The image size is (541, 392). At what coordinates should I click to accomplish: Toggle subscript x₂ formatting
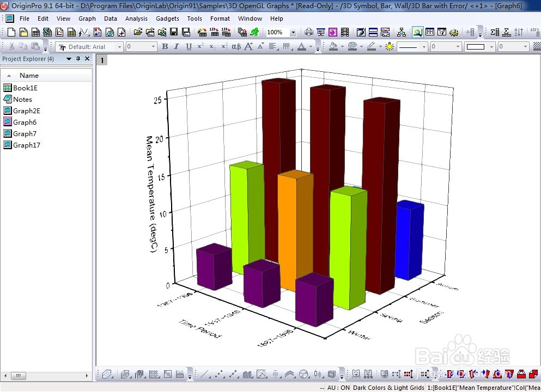click(212, 46)
